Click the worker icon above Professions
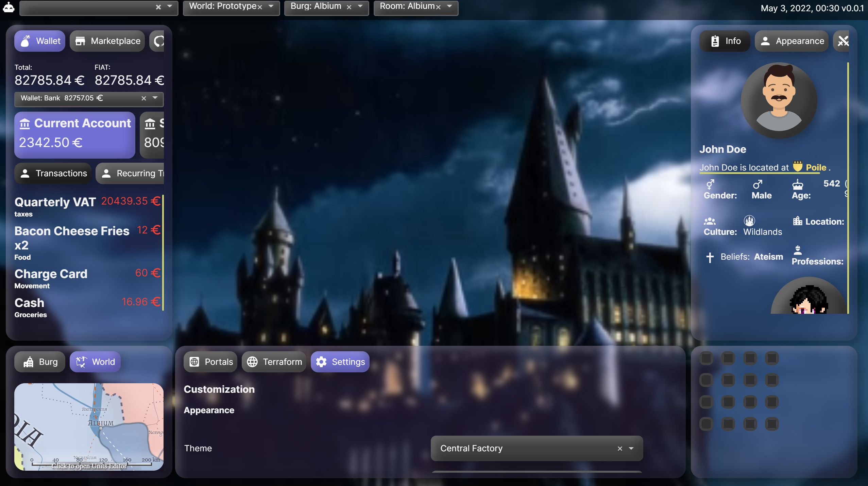This screenshot has height=486, width=868. coord(798,250)
